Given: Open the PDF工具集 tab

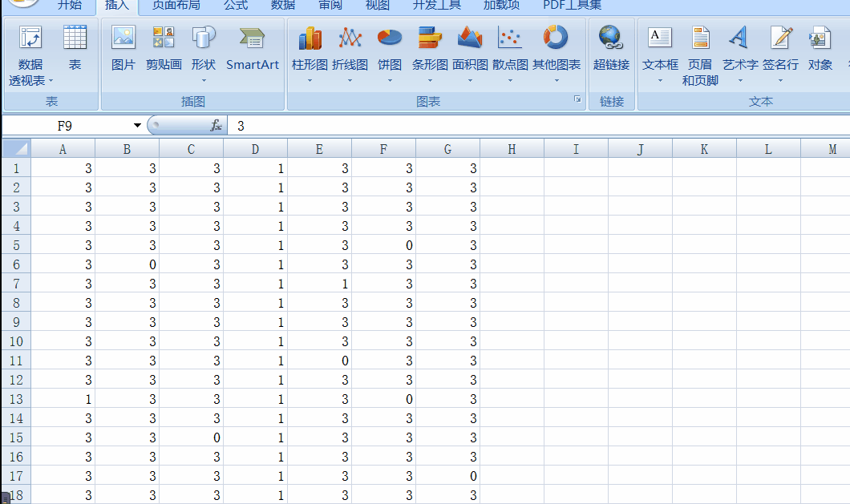Looking at the screenshot, I should (x=572, y=6).
